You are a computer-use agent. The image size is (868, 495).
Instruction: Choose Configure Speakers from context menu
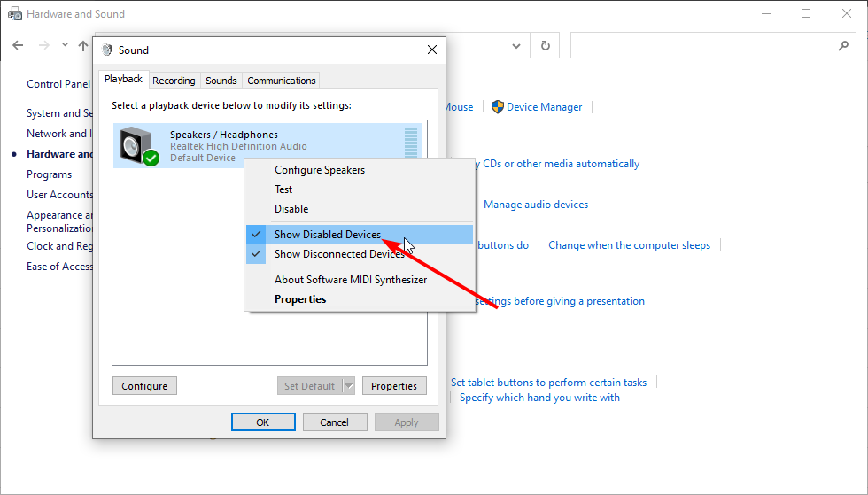pyautogui.click(x=320, y=170)
